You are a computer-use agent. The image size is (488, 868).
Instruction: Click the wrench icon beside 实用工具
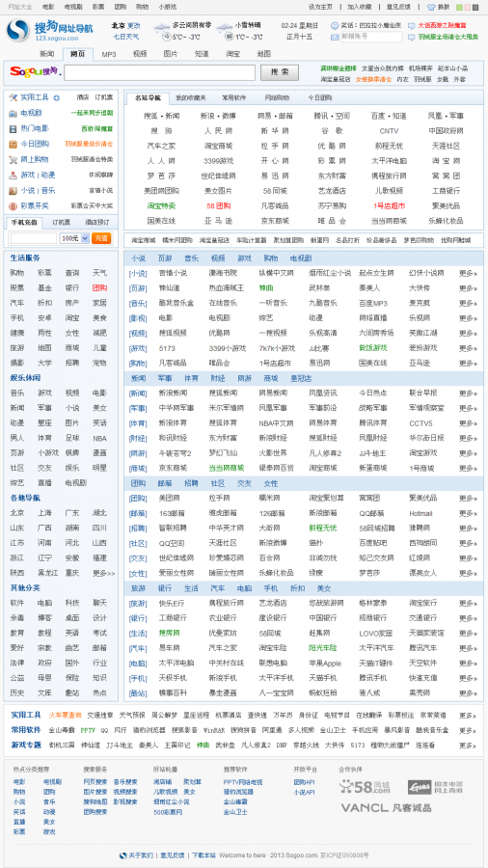coord(14,97)
